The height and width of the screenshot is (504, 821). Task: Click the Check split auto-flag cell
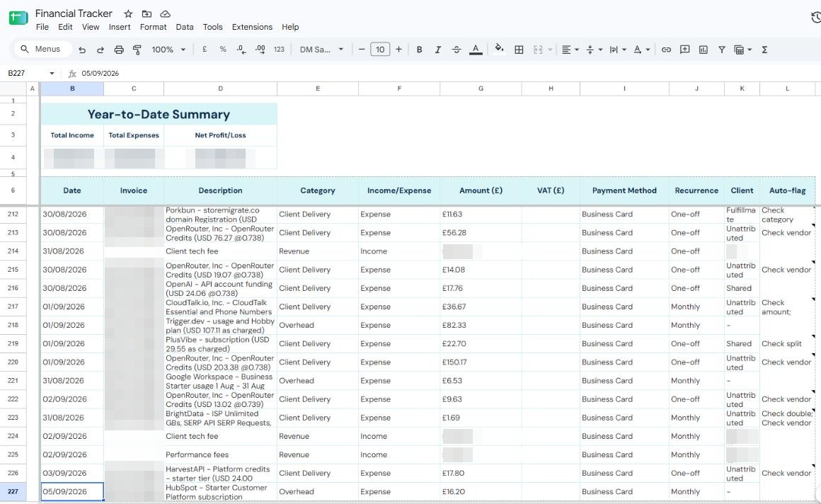pos(787,344)
